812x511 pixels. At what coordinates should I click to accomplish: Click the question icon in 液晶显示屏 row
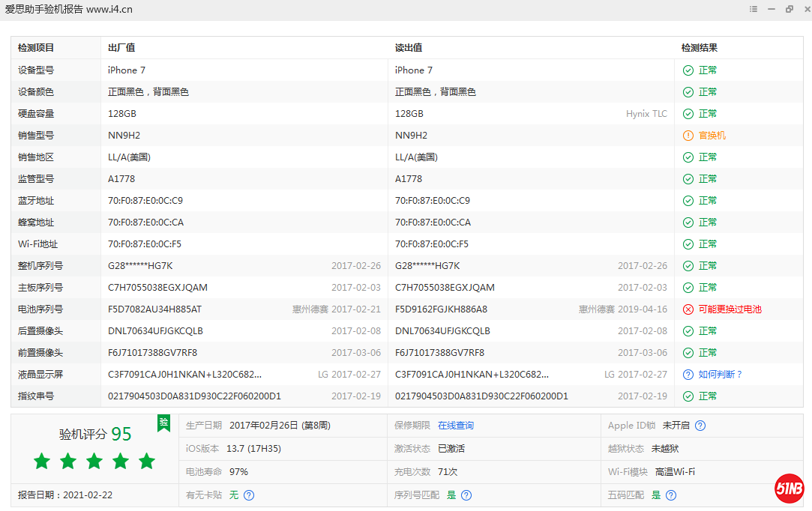[x=688, y=375]
